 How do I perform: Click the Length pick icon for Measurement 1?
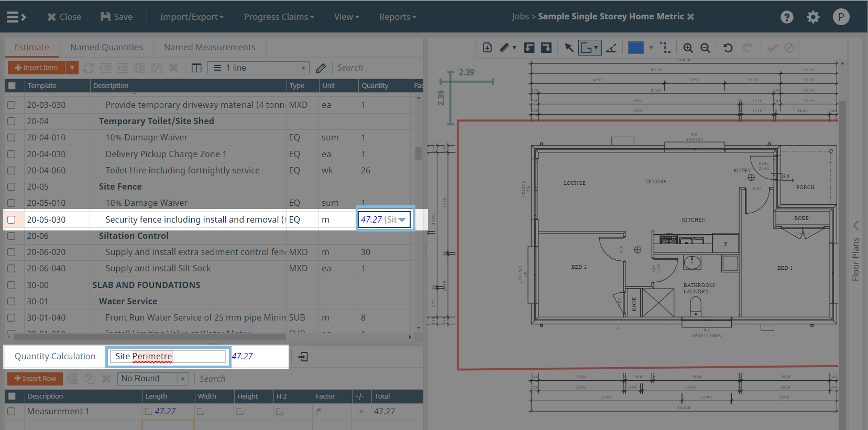[x=148, y=412]
